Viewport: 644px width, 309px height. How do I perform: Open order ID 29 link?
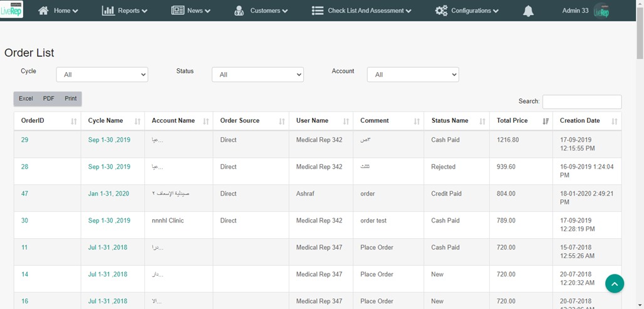[24, 140]
